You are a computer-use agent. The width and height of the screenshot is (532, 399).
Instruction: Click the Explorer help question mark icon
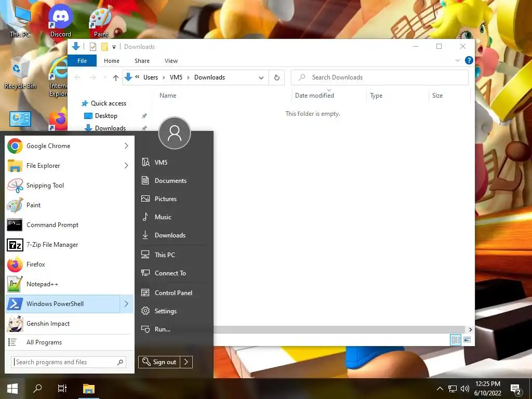469,60
